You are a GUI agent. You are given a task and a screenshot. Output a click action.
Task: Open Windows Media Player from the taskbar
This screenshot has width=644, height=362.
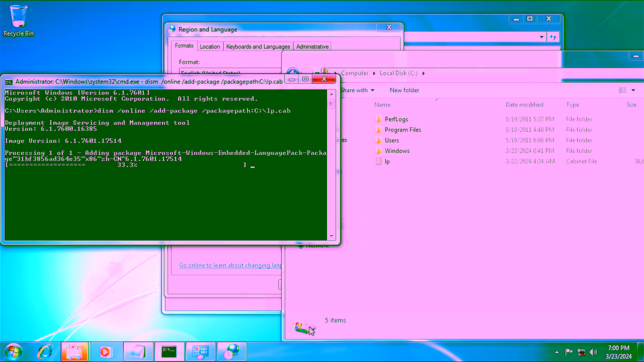coord(105,352)
